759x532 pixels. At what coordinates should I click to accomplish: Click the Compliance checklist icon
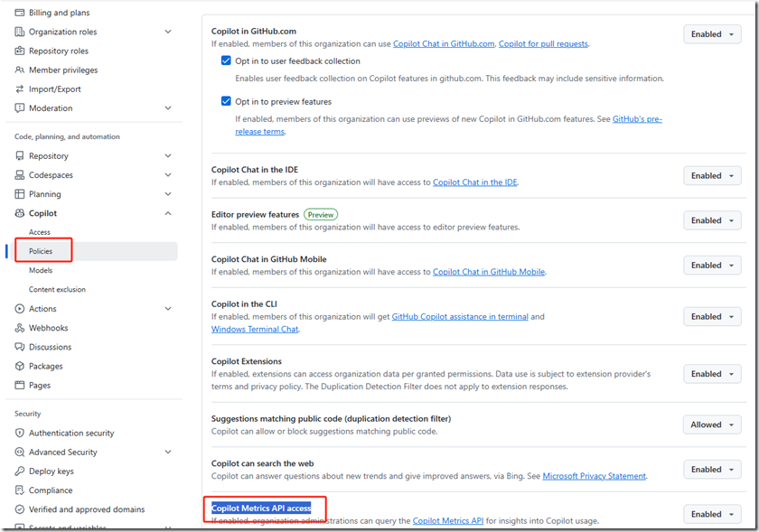pyautogui.click(x=19, y=490)
